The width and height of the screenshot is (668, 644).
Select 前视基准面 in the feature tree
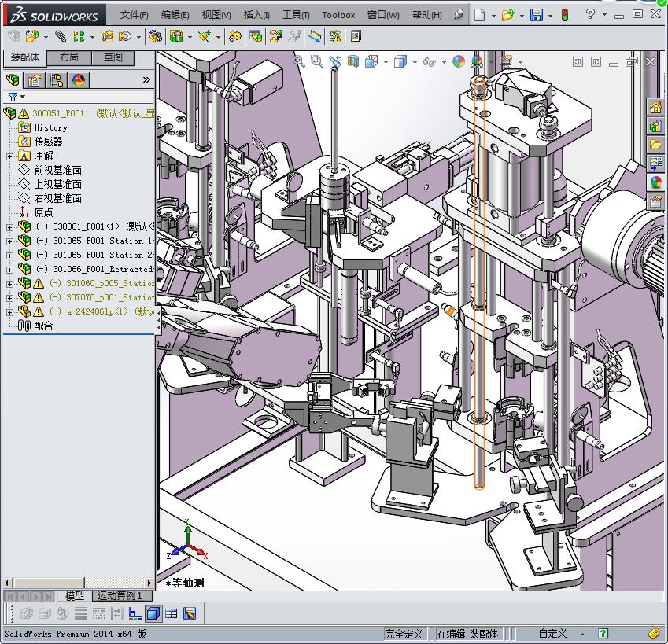click(x=57, y=170)
